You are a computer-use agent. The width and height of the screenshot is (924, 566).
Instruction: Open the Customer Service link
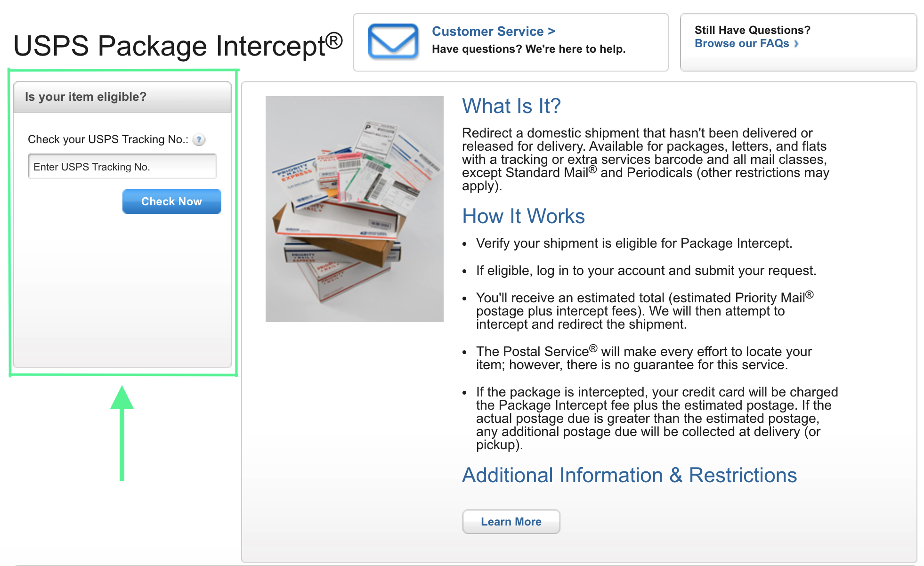(493, 32)
